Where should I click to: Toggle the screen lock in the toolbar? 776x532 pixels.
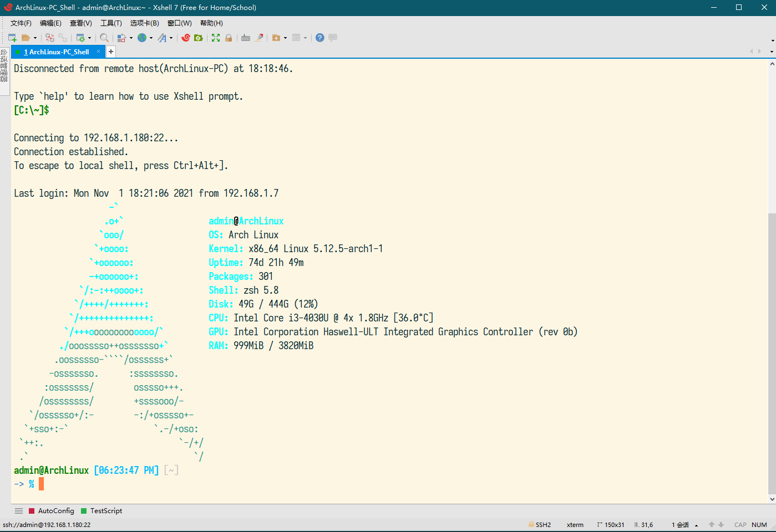[229, 38]
